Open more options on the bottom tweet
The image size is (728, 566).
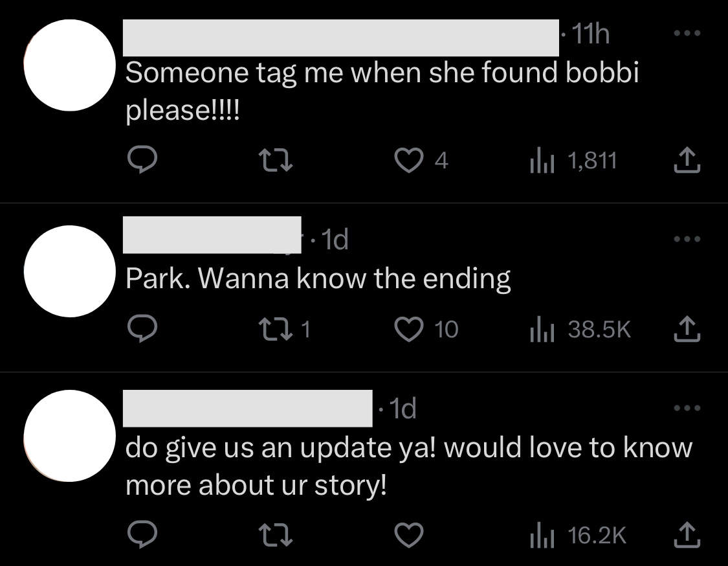[687, 408]
